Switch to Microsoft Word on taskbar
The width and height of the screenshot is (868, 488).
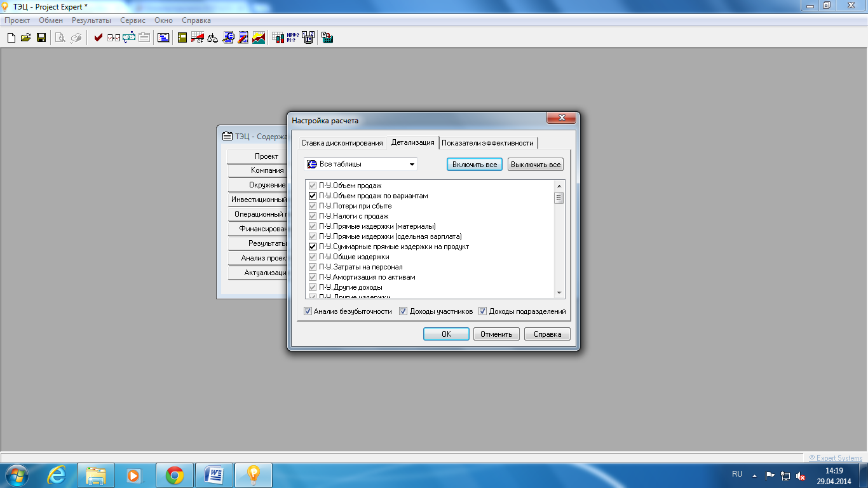[x=214, y=475]
